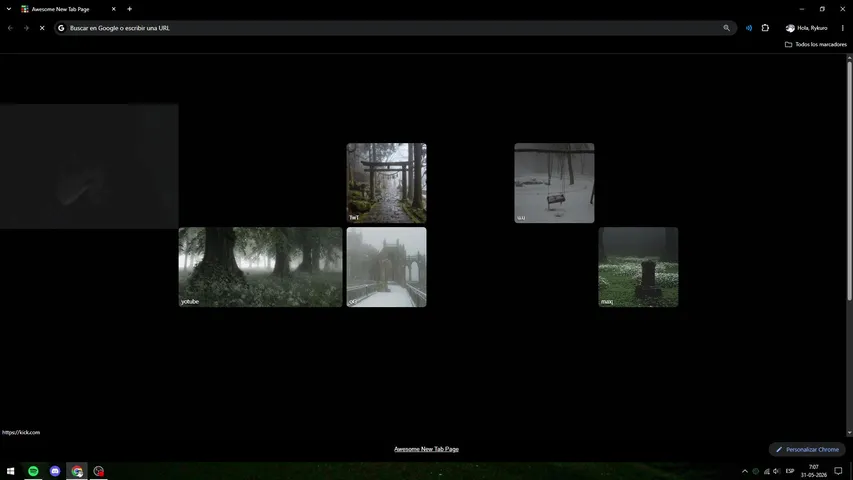Open the snowy swing tile

554,183
